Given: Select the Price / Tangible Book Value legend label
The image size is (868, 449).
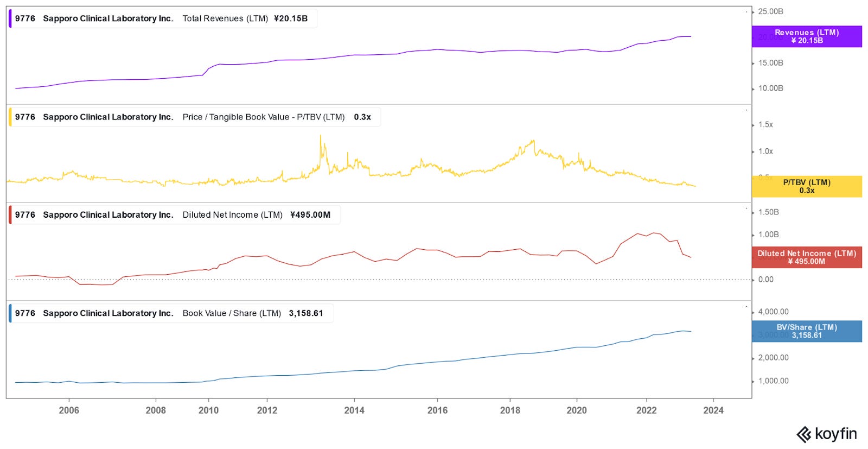Looking at the screenshot, I should point(264,117).
